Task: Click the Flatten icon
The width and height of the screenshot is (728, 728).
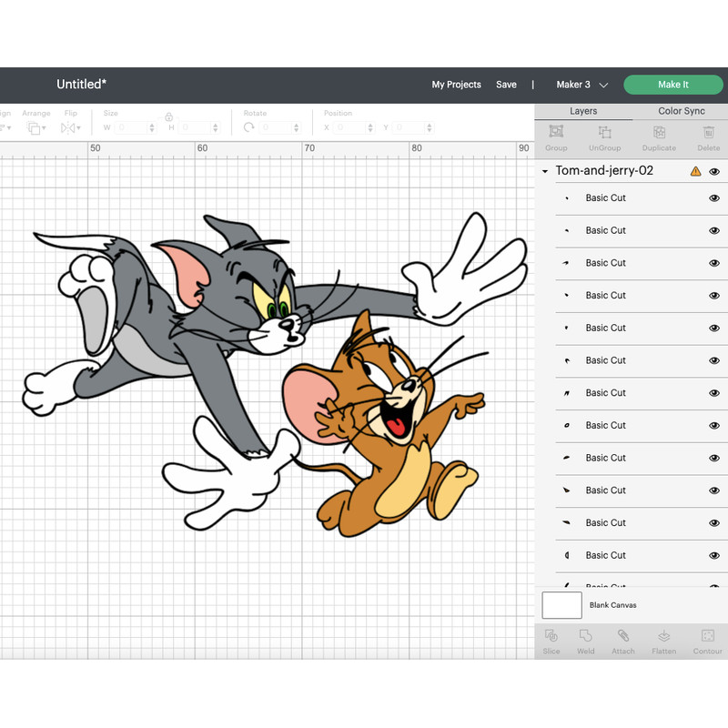Action: click(x=663, y=642)
